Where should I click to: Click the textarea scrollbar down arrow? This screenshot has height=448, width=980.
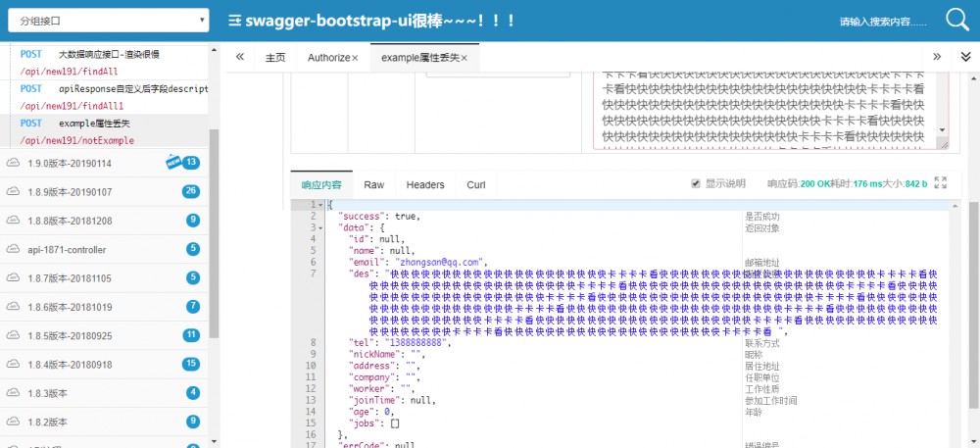click(943, 129)
